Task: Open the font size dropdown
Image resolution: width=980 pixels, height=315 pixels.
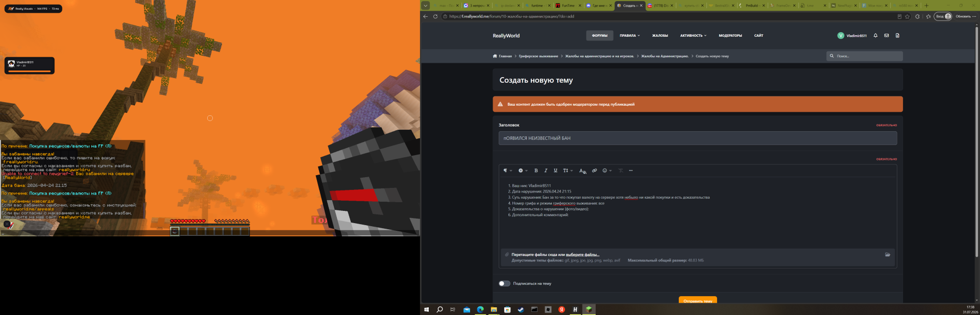Action: (x=568, y=171)
